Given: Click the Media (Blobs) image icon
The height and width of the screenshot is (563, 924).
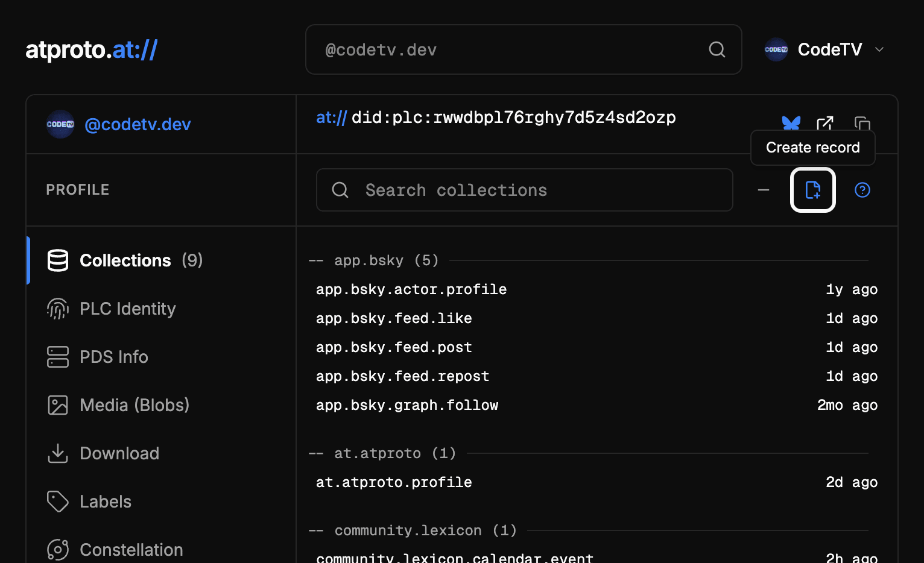Looking at the screenshot, I should [x=58, y=405].
